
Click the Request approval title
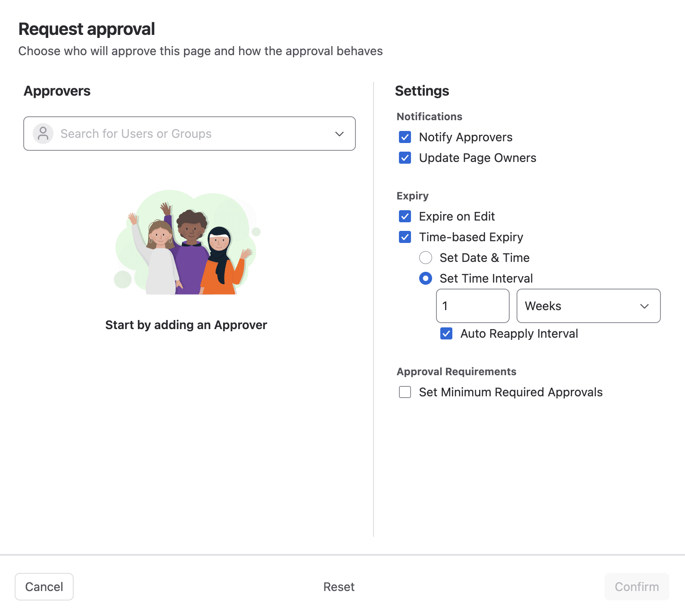click(87, 29)
